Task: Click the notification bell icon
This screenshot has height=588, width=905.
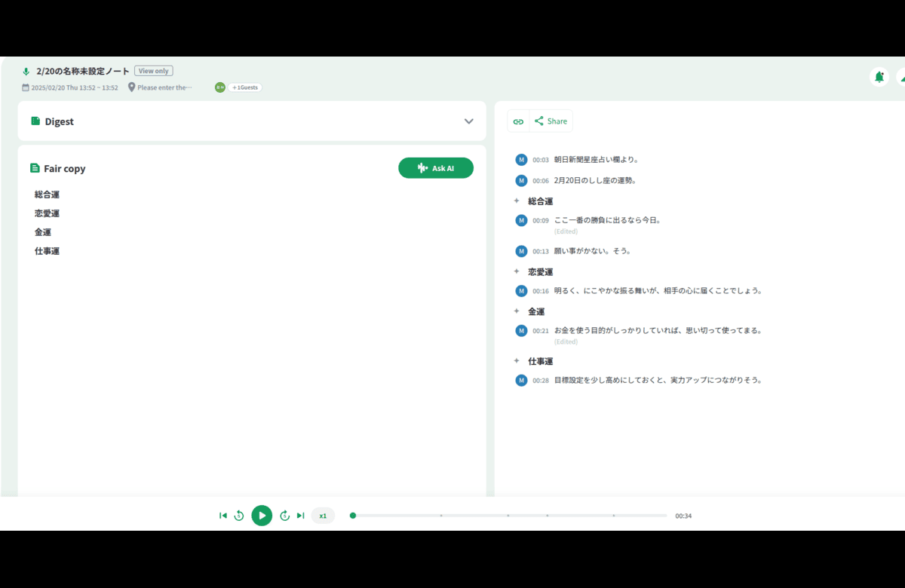Action: tap(879, 77)
